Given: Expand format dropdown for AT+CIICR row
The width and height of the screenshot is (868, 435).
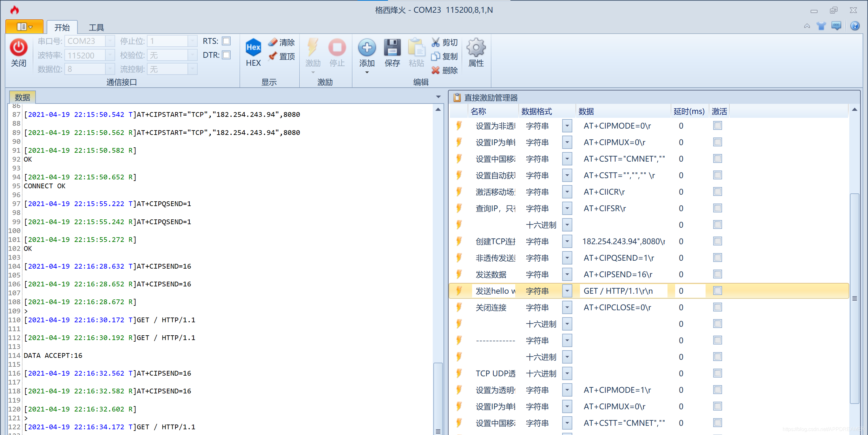Looking at the screenshot, I should point(567,191).
